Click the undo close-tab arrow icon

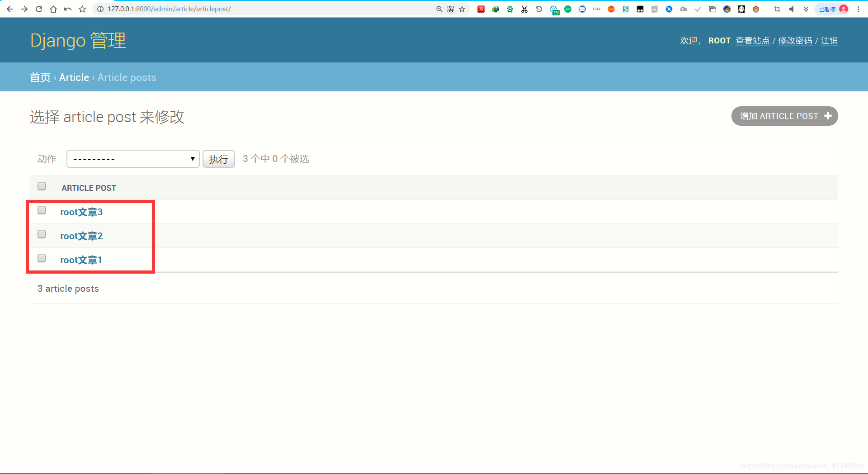[68, 9]
